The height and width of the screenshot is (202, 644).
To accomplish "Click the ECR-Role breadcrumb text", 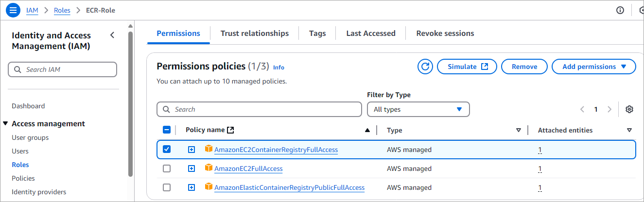I will point(101,10).
